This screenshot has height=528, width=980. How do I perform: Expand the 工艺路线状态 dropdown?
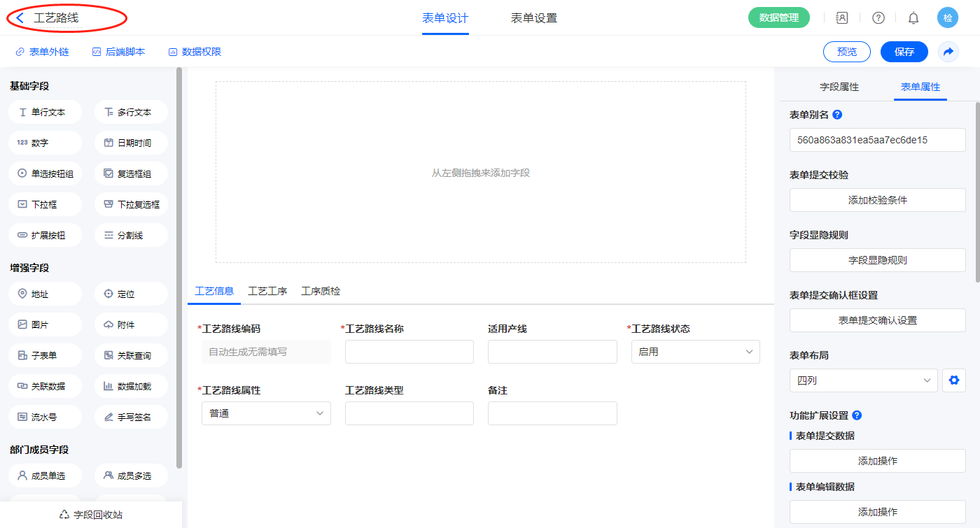(695, 352)
